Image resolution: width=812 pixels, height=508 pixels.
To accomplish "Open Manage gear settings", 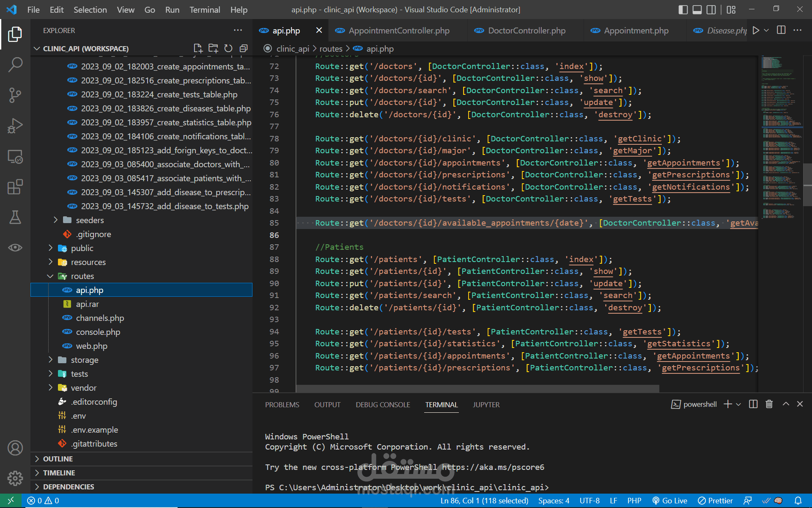I will tap(15, 478).
